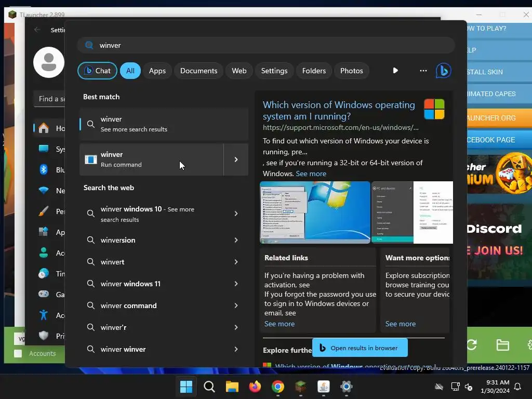
Task: Show more filters with play arrow
Action: pos(395,71)
